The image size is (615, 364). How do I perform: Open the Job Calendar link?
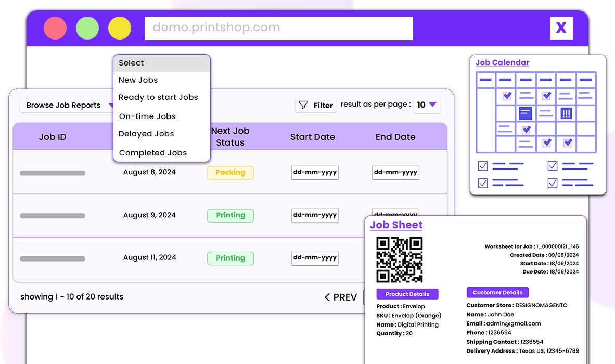(503, 62)
